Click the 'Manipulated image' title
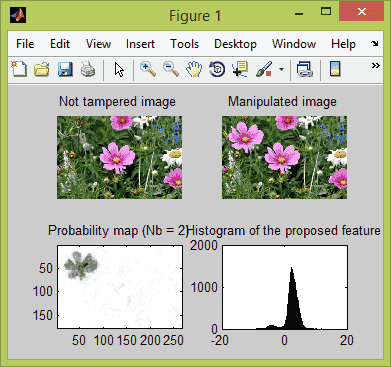Image resolution: width=391 pixels, height=367 pixels. pos(282,102)
